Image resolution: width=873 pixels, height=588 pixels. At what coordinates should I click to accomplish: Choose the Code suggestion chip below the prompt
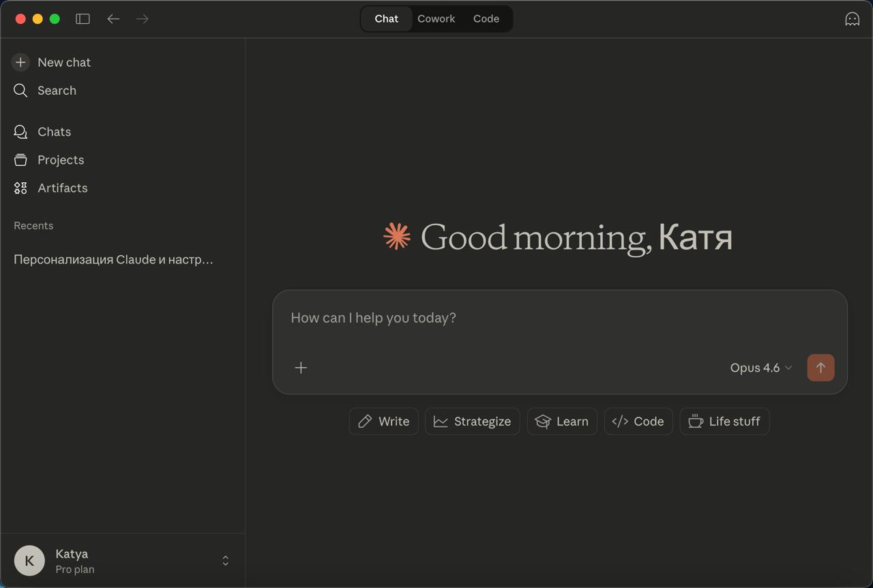click(638, 422)
